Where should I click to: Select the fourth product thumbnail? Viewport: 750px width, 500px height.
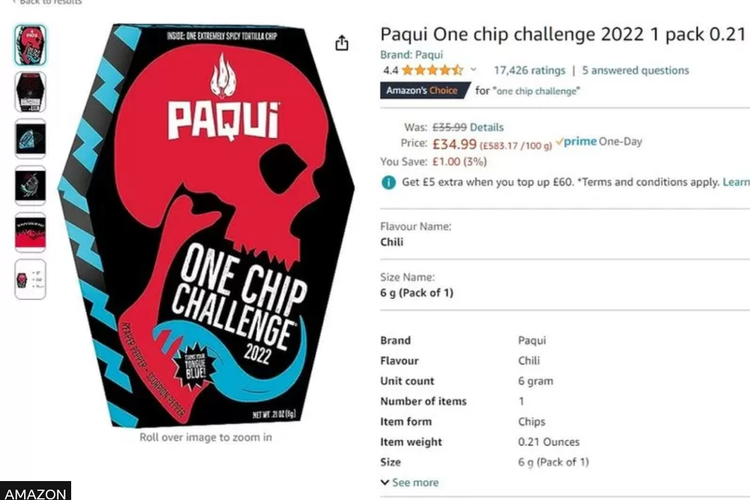pyautogui.click(x=30, y=186)
